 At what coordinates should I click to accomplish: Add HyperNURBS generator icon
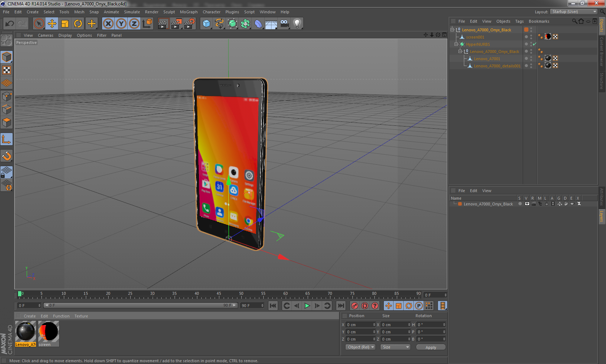click(x=232, y=24)
